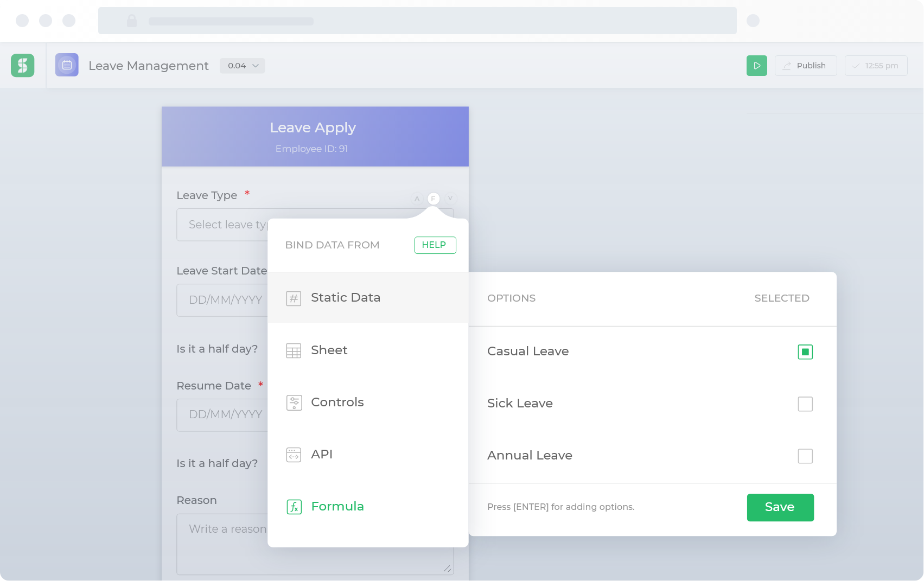Click the Employee ID: 91 text
Viewport: 924px width, 581px height.
point(311,149)
